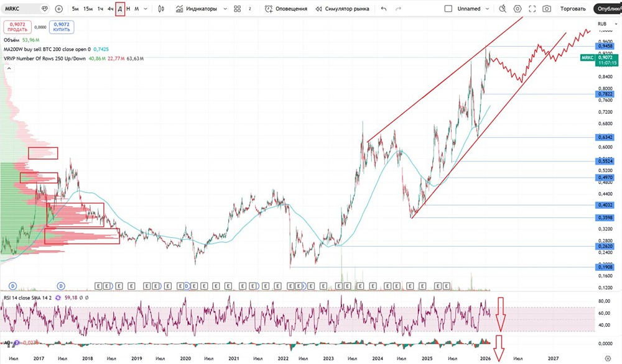Select the MA200W buy sell BTC legend

click(x=47, y=49)
